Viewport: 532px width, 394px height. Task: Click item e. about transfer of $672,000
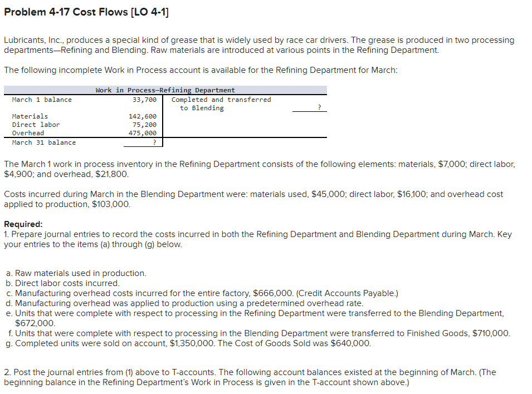coord(255,318)
